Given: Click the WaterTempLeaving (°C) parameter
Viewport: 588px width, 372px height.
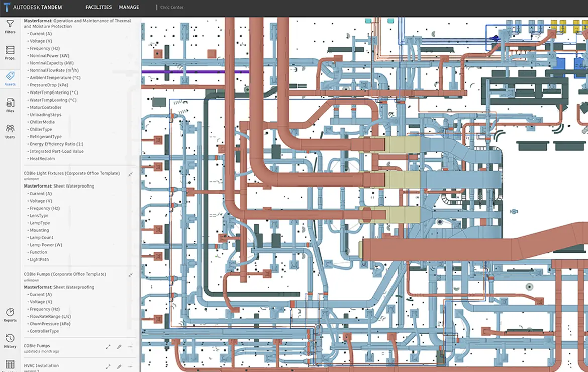Looking at the screenshot, I should (53, 100).
